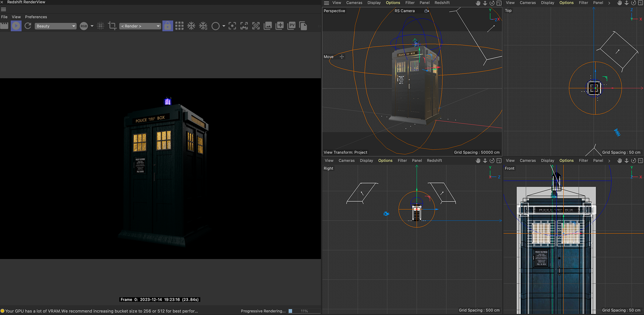Click Right viewport orbit icon
Screen dimensions: 644x315
pyautogui.click(x=492, y=161)
